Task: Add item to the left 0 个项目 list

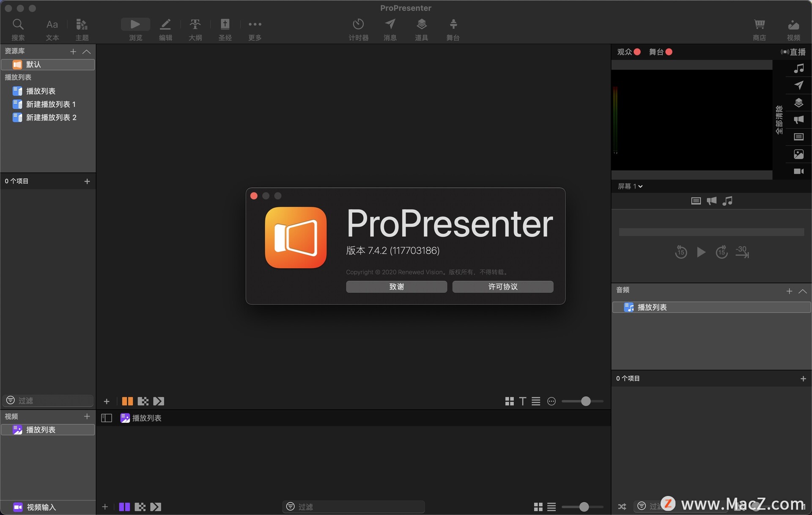Action: tap(87, 181)
